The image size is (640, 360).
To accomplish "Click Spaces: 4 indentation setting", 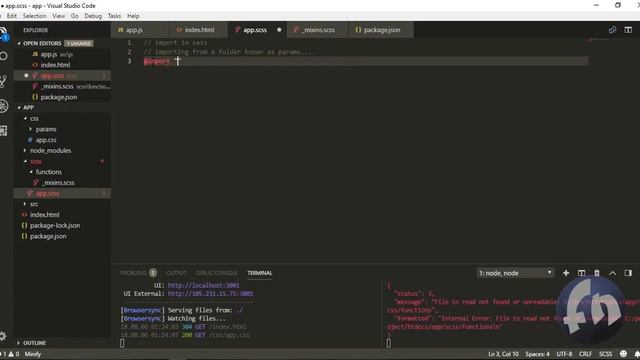I will click(538, 354).
